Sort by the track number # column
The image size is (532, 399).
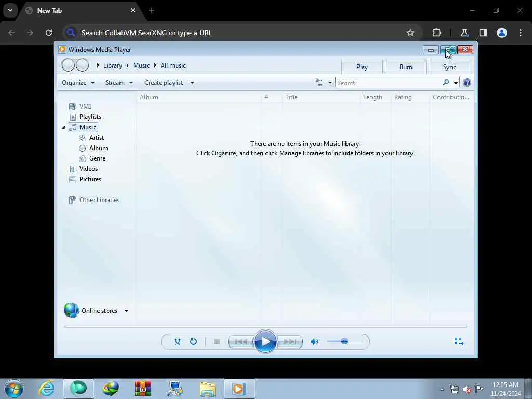[271, 97]
